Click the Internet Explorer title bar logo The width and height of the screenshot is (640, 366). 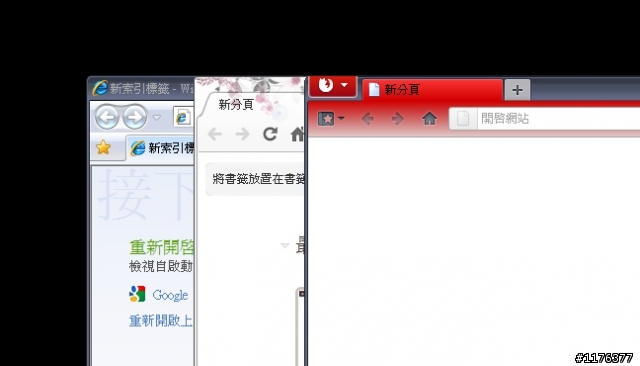[x=100, y=88]
